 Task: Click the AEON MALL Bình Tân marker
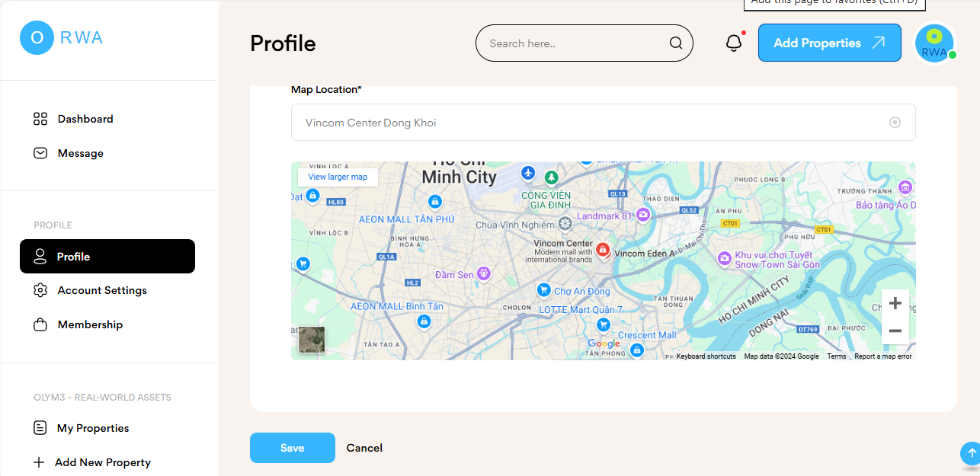423,322
